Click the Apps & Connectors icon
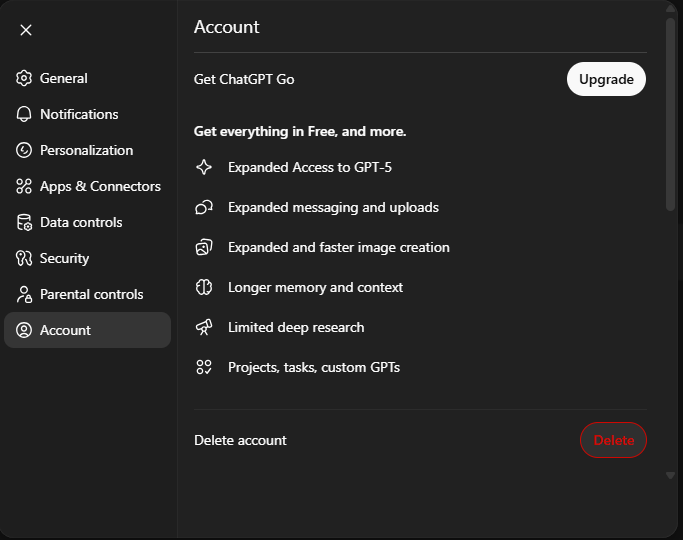 pyautogui.click(x=24, y=186)
